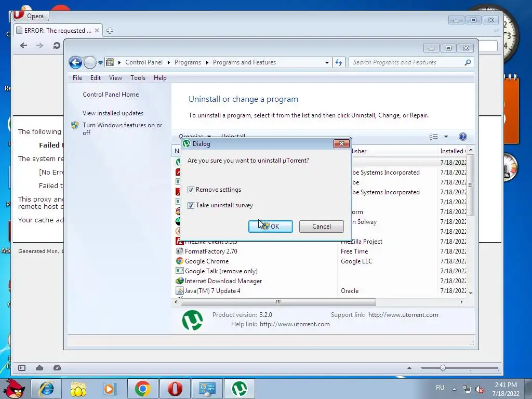Click the horizontal scrollbar of program list
Viewport: 532px width, 399px height.
(278, 302)
